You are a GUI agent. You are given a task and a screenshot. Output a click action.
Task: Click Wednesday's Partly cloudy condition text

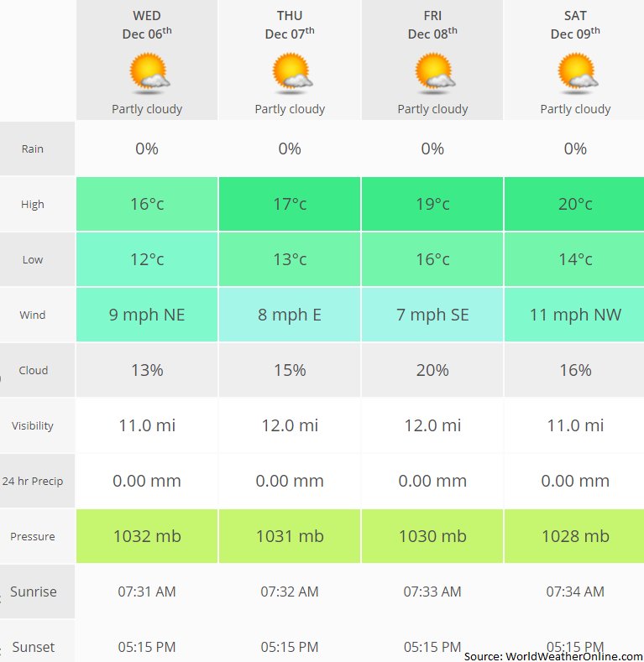(x=147, y=109)
